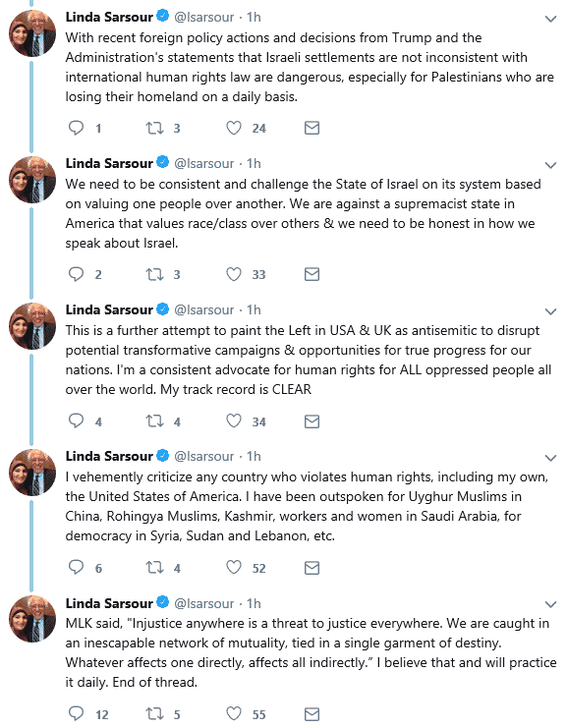
Task: Send the Uyghur Muslims tweet via direct message
Action: point(312,568)
